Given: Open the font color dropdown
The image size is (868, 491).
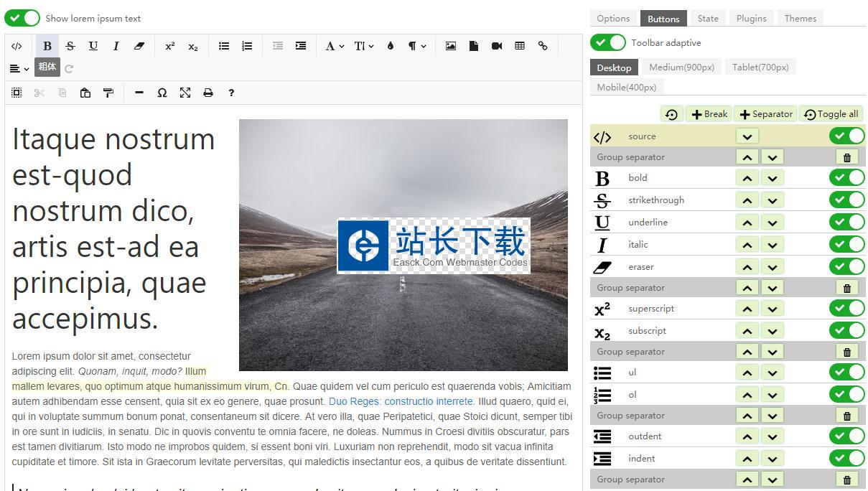Looking at the screenshot, I should click(x=390, y=46).
